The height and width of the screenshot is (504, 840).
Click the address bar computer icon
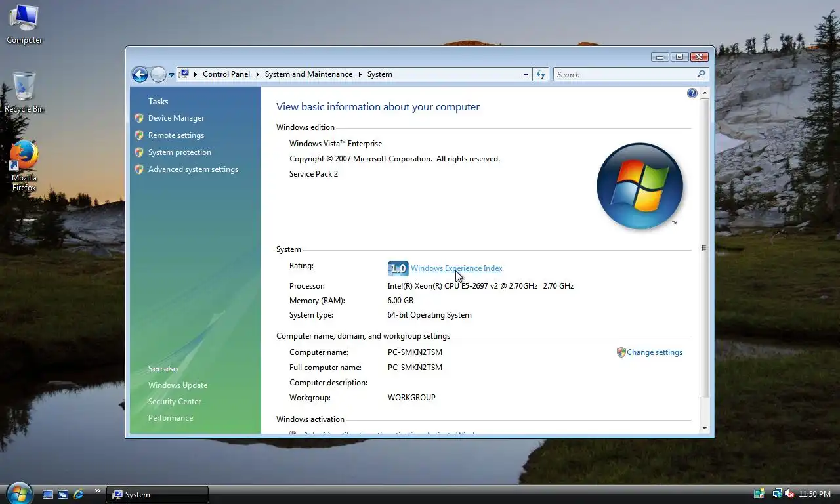click(184, 74)
